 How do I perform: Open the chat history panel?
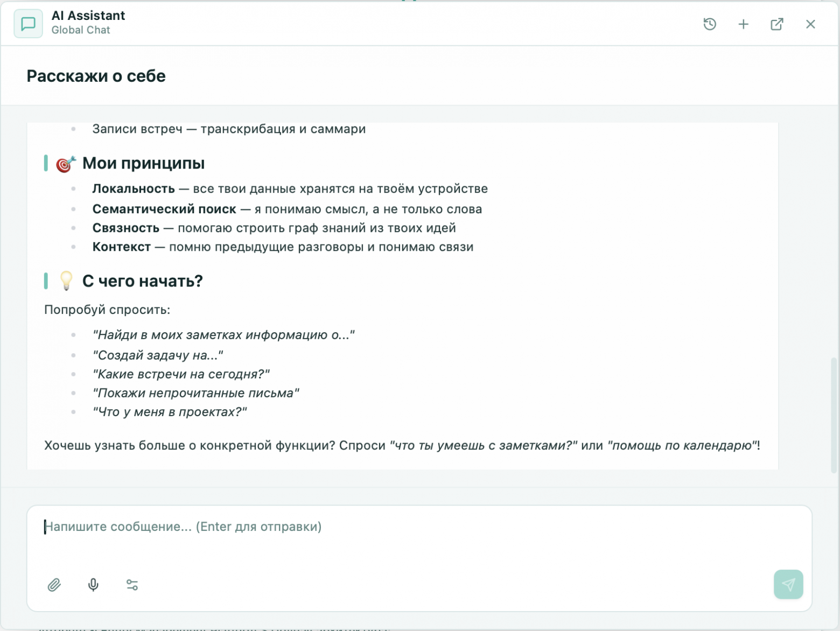(x=709, y=24)
